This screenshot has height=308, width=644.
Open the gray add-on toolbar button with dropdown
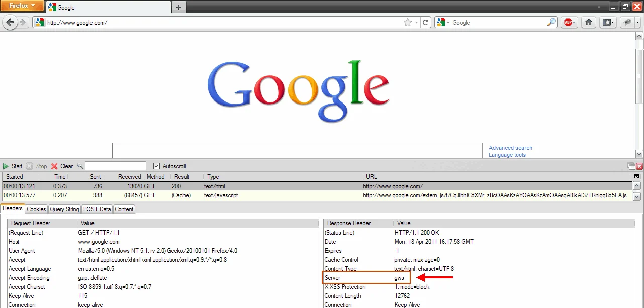[x=630, y=22]
